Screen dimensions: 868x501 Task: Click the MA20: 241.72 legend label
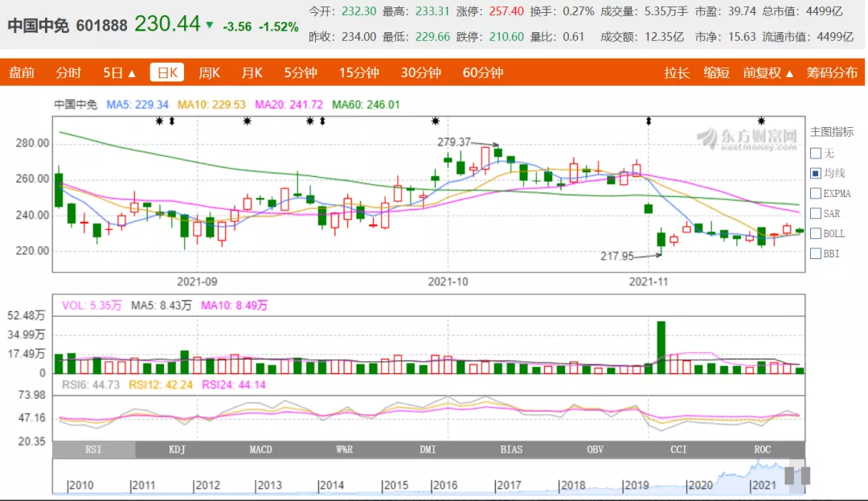289,105
